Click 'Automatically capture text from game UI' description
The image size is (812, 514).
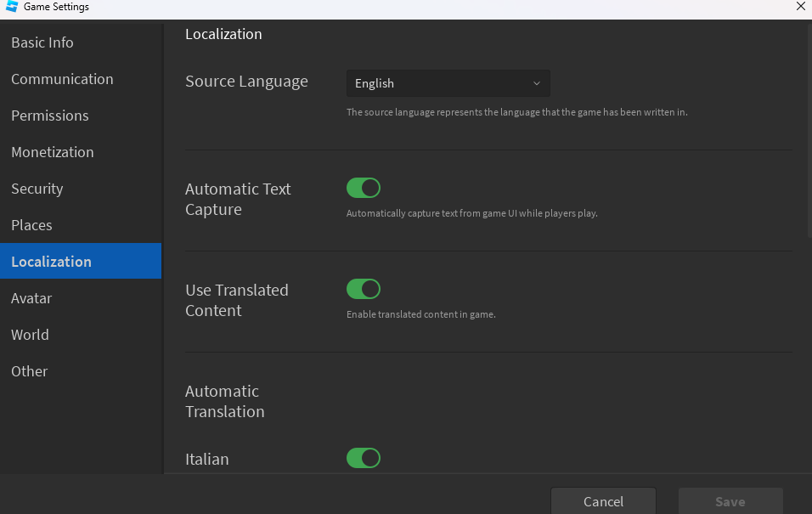471,213
